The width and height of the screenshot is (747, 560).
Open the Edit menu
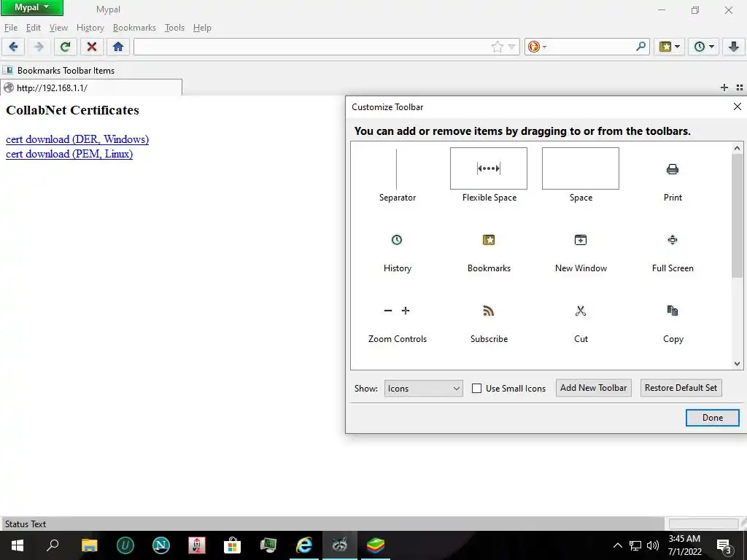[33, 28]
